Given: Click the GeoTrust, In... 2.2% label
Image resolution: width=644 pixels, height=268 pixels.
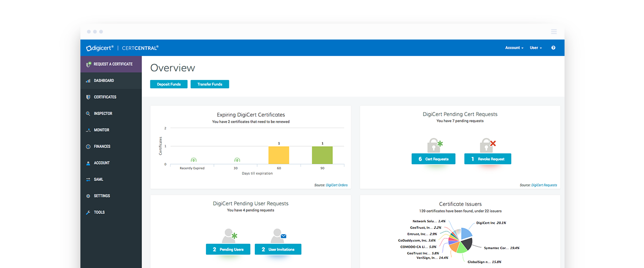Looking at the screenshot, I should 425,228.
